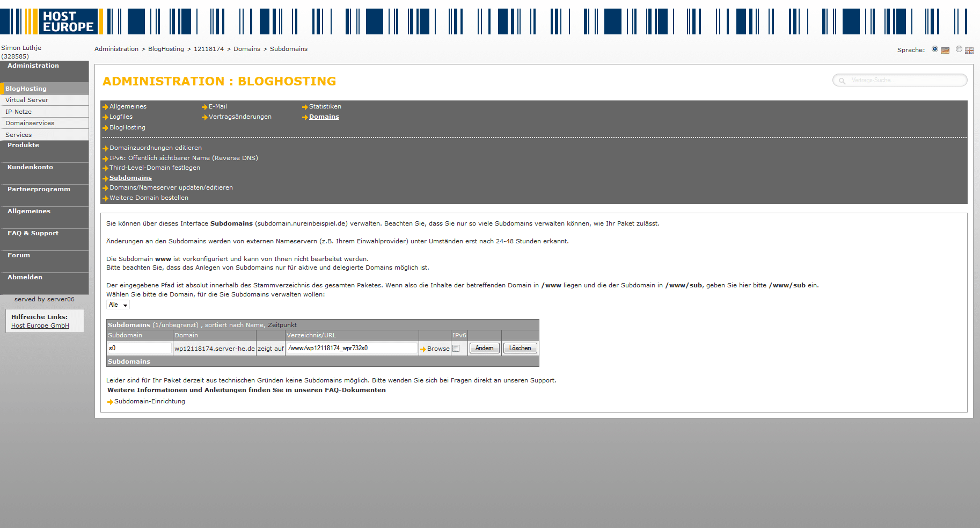Screen dimensions: 980x528
Task: Select the German language radio button
Action: click(935, 49)
